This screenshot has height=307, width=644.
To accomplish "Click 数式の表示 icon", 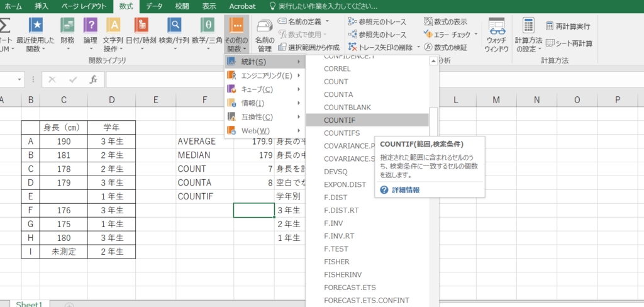I will (428, 22).
